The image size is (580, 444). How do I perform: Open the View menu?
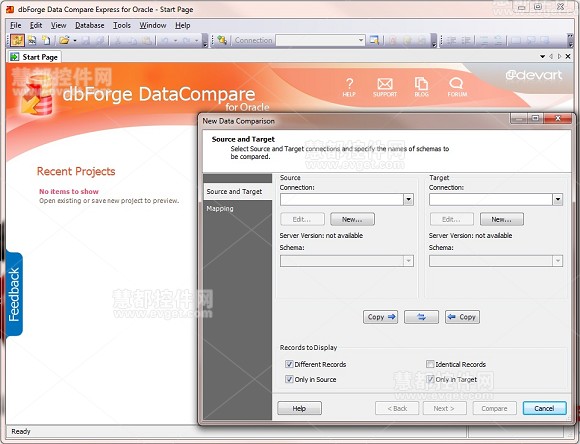tap(58, 25)
